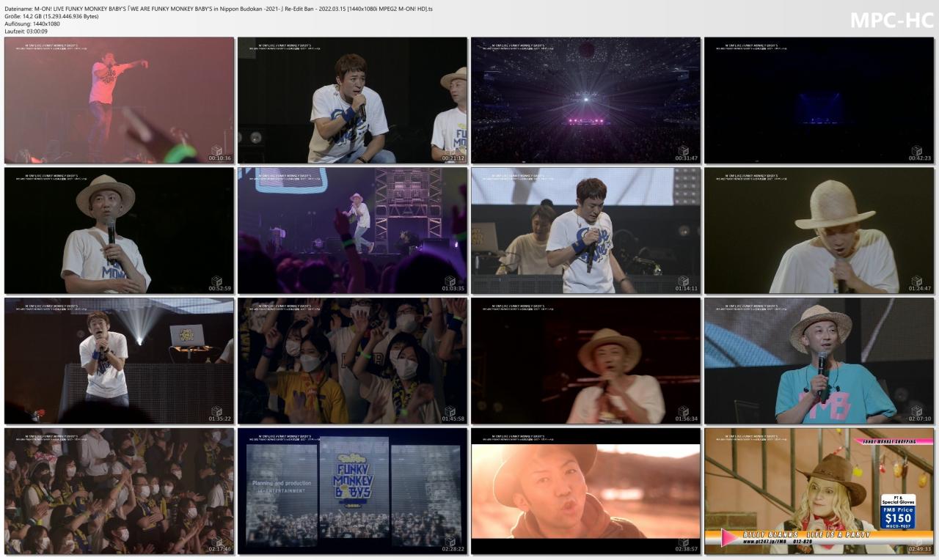The height and width of the screenshot is (560, 939).
Task: Click the 02:17:46 timestamp label
Action: pos(220,549)
